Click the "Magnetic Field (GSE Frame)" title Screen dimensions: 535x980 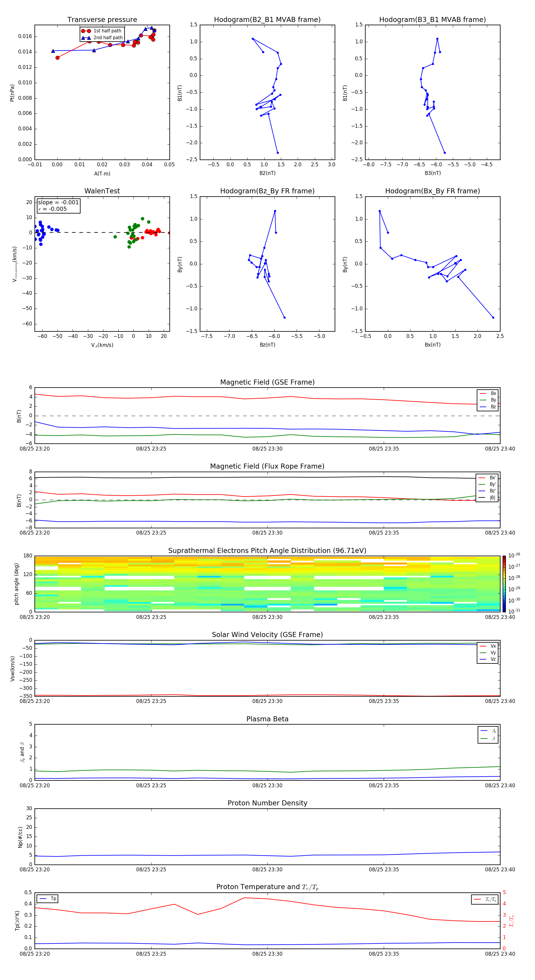[267, 382]
